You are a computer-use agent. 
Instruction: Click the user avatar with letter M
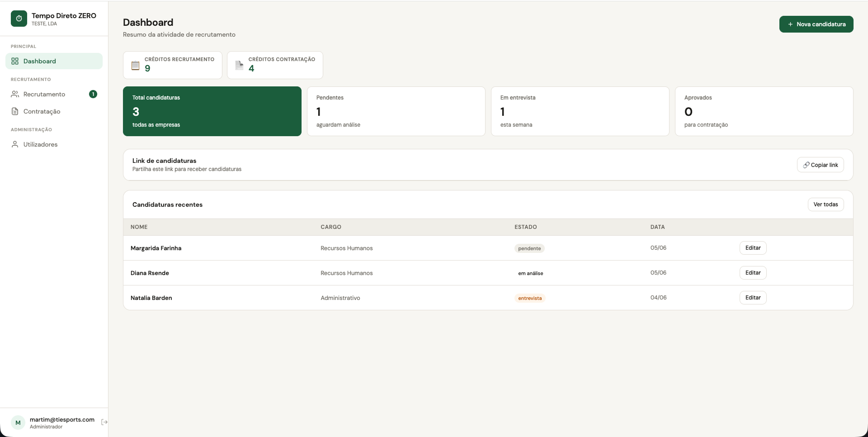click(18, 423)
